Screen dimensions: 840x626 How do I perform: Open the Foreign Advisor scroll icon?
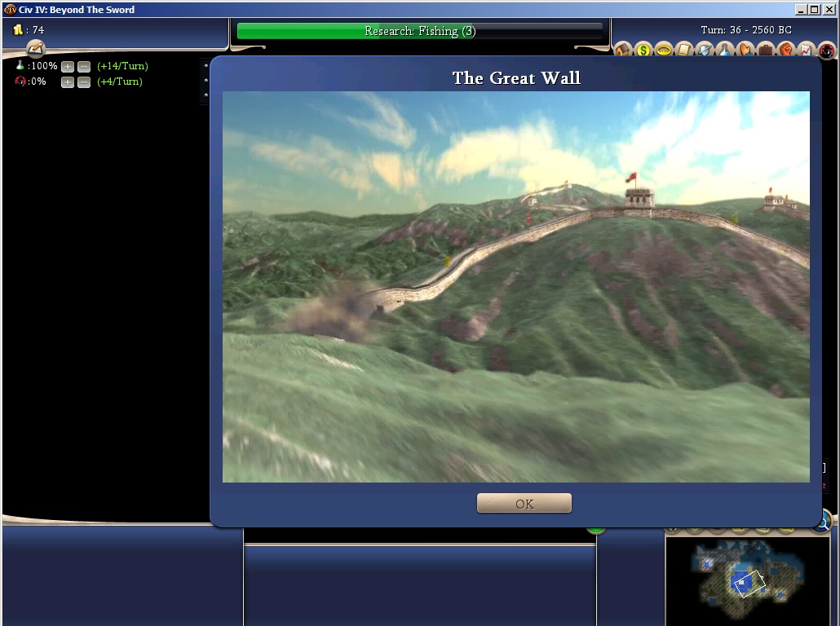coord(684,51)
